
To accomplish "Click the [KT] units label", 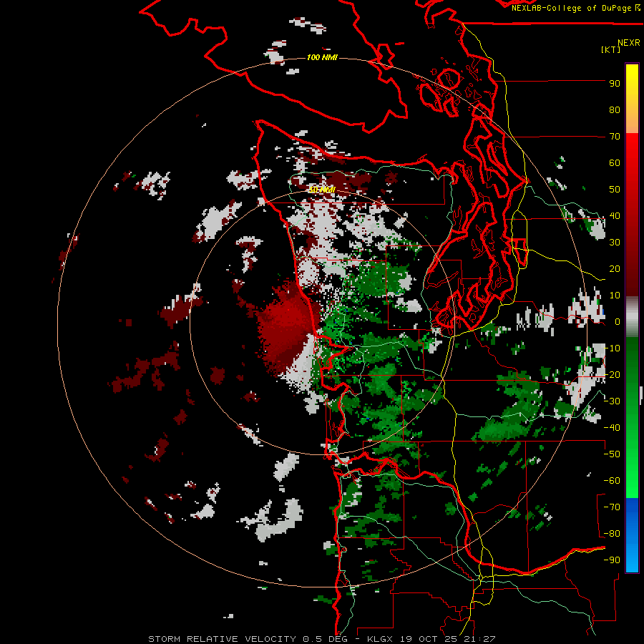I will (x=611, y=49).
